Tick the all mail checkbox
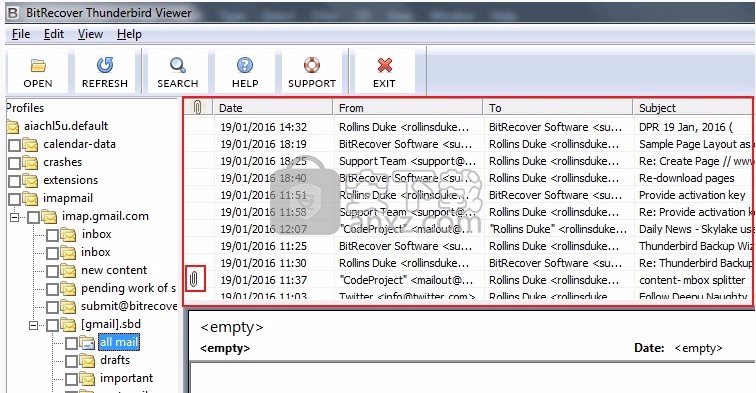This screenshot has width=756, height=393. (x=71, y=343)
